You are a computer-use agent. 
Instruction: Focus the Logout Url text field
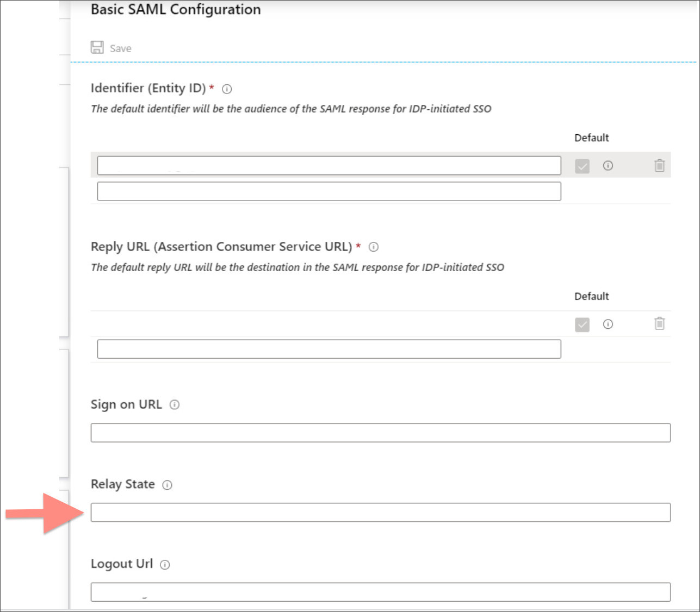(x=380, y=592)
